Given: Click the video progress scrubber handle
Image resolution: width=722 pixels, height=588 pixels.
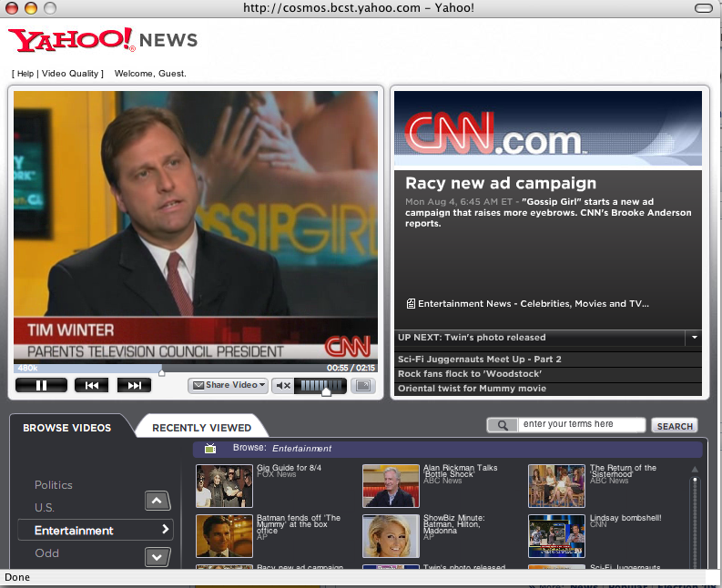Looking at the screenshot, I should click(x=162, y=372).
